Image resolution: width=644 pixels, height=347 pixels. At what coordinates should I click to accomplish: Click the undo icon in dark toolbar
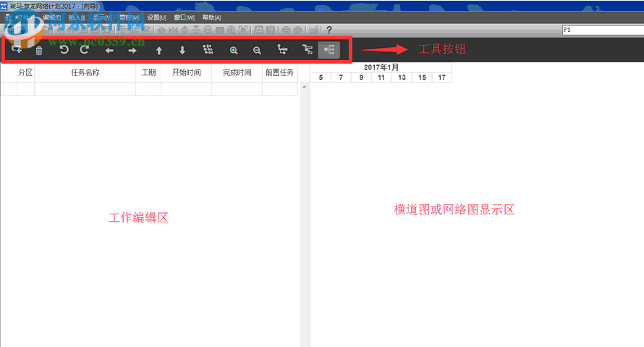point(64,50)
